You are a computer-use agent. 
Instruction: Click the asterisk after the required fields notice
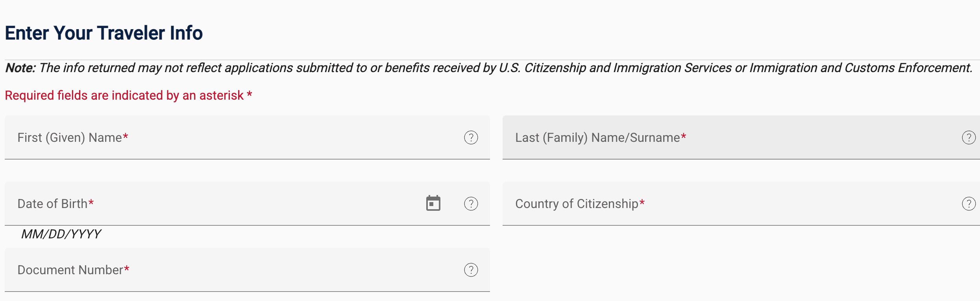250,95
